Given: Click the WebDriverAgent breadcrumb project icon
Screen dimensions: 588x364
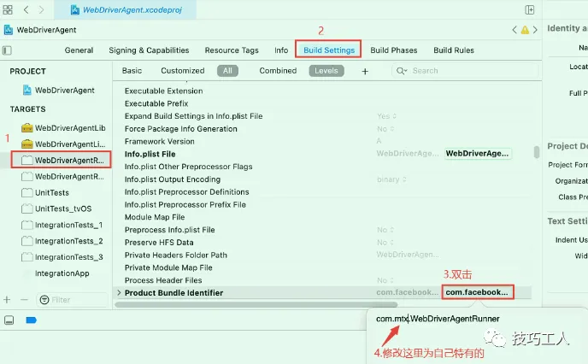Looking at the screenshot, I should (x=9, y=30).
